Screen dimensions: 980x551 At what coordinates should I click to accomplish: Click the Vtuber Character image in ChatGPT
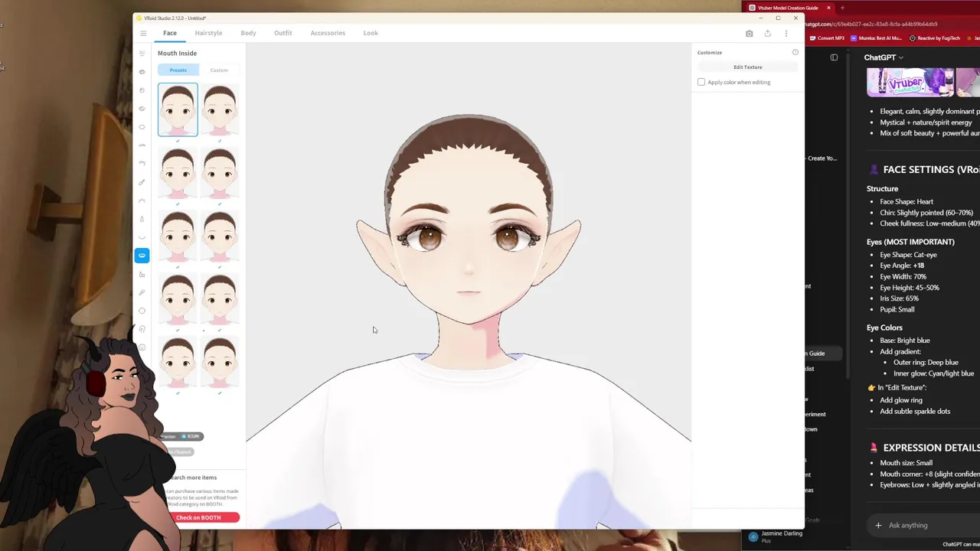pos(910,83)
